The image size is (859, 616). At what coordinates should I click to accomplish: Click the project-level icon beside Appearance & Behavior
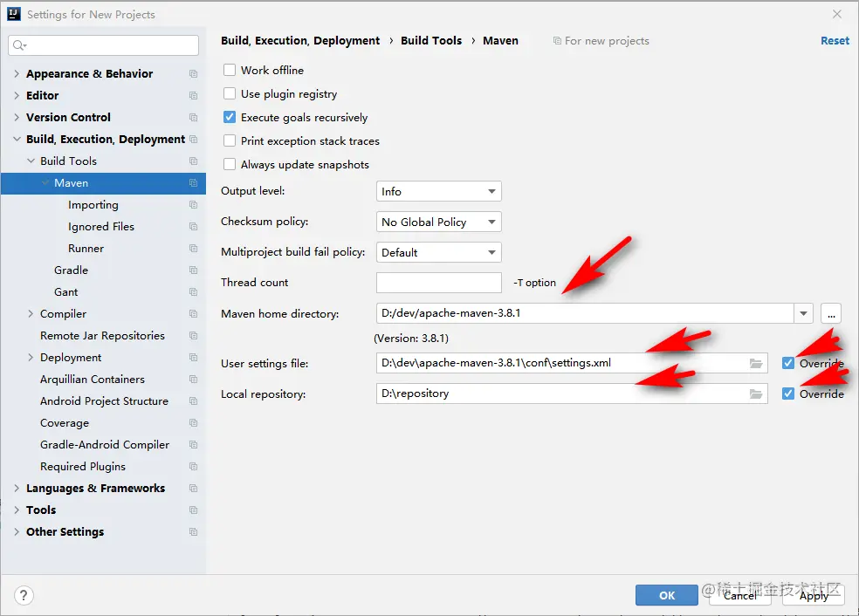coord(194,74)
